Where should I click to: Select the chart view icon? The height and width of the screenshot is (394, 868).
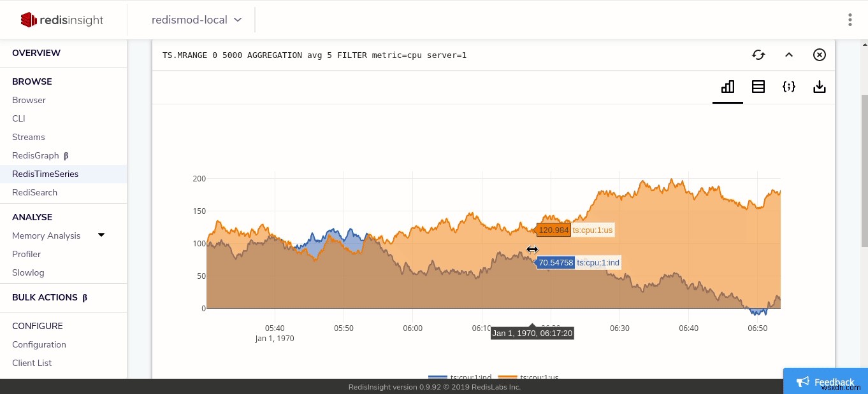[728, 87]
